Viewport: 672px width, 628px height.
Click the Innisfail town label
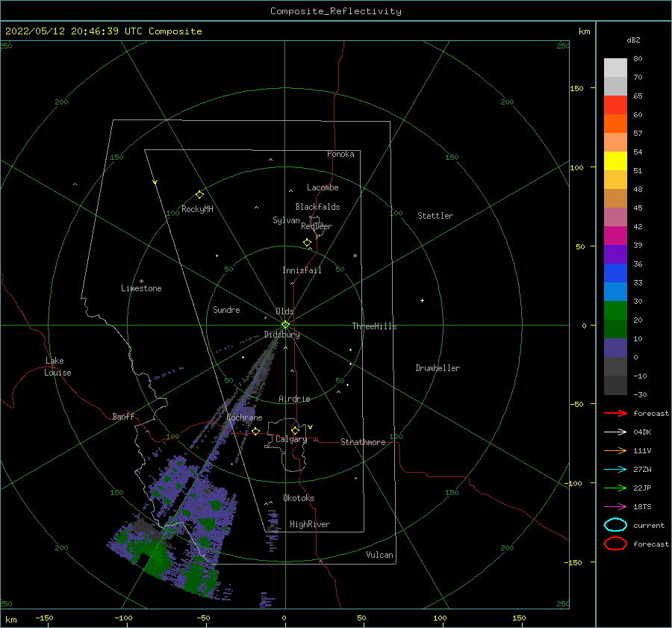click(302, 270)
